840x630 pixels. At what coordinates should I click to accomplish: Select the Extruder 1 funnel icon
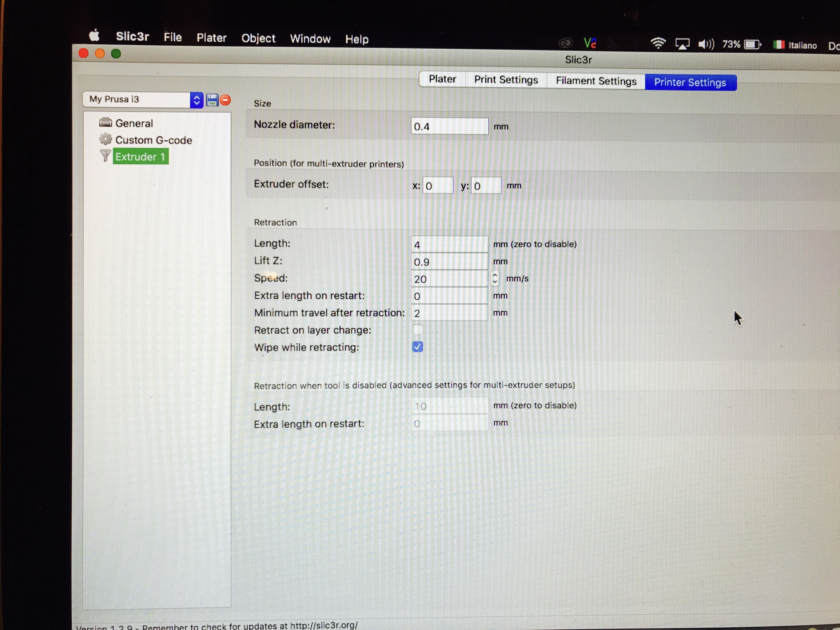click(x=105, y=156)
